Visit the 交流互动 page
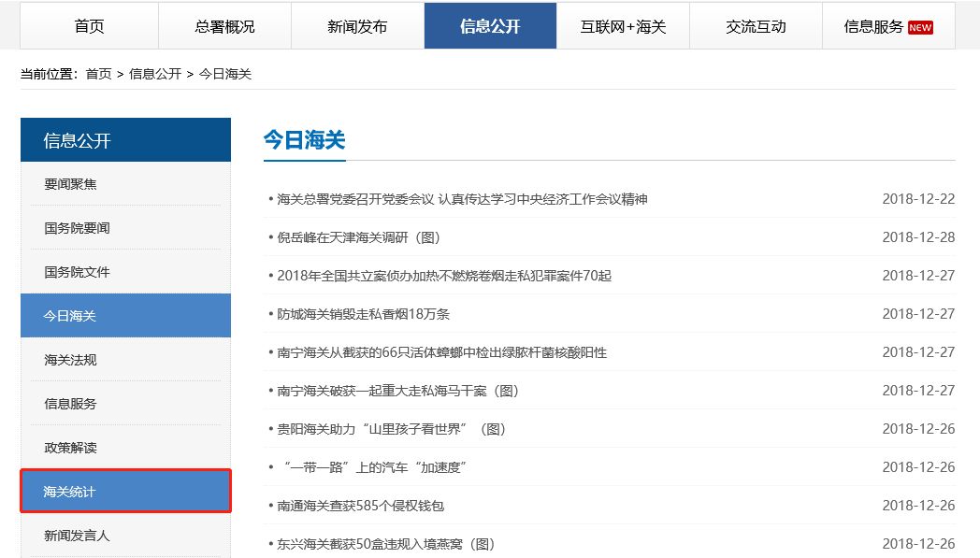The image size is (980, 558). 757,26
